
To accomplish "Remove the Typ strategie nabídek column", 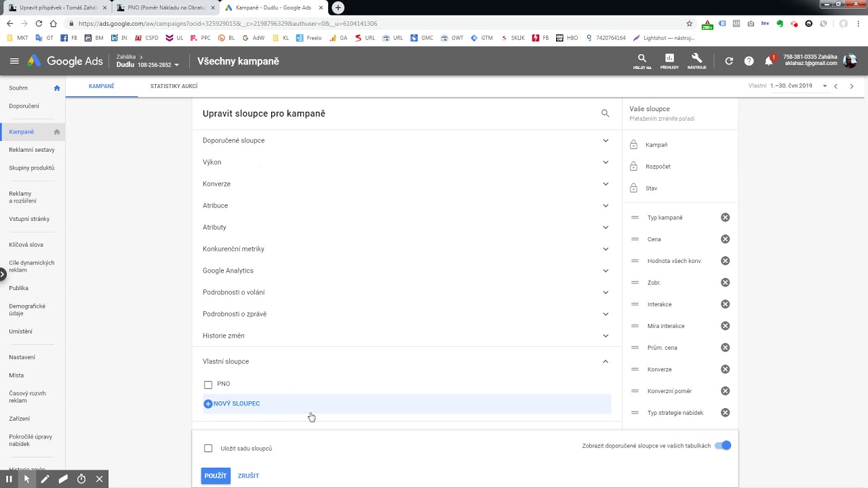I will tap(725, 413).
